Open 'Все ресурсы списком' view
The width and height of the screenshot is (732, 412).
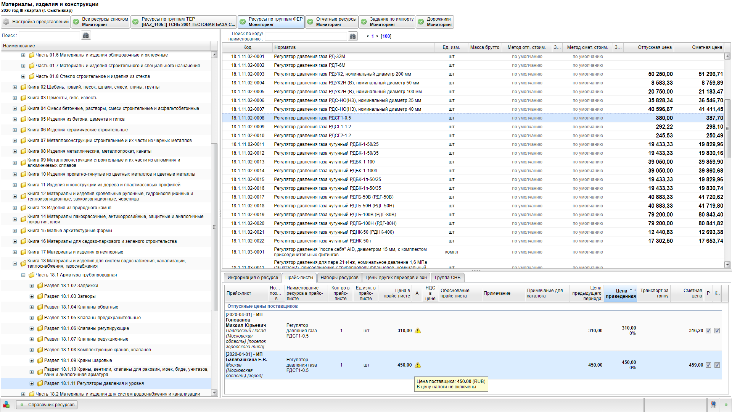tap(100, 22)
